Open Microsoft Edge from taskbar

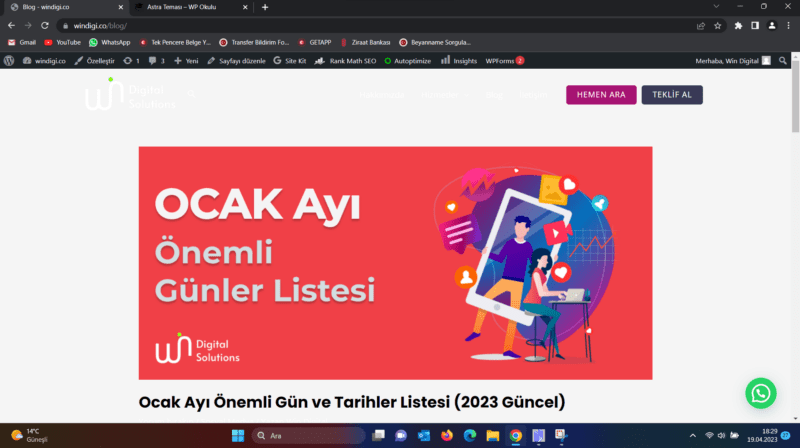(x=469, y=436)
